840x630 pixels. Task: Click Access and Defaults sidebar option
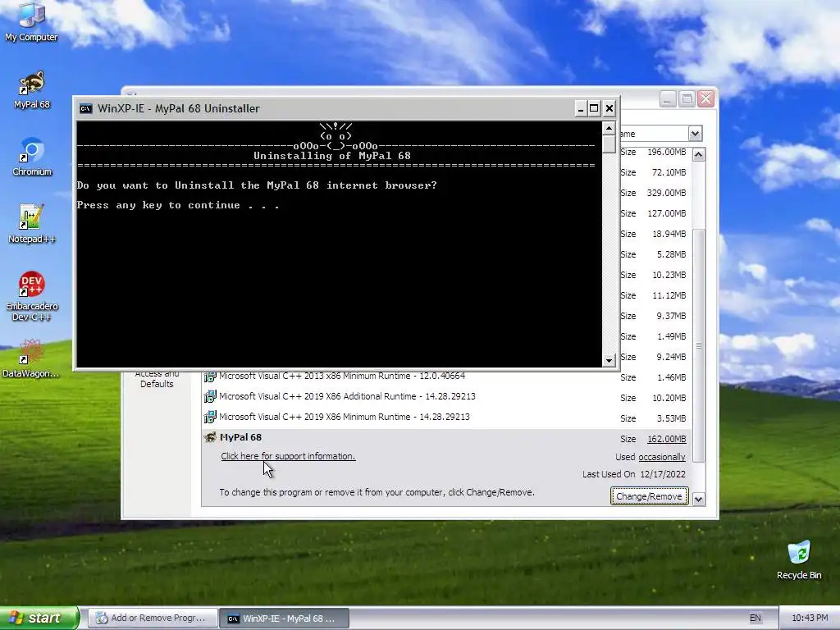(x=157, y=379)
